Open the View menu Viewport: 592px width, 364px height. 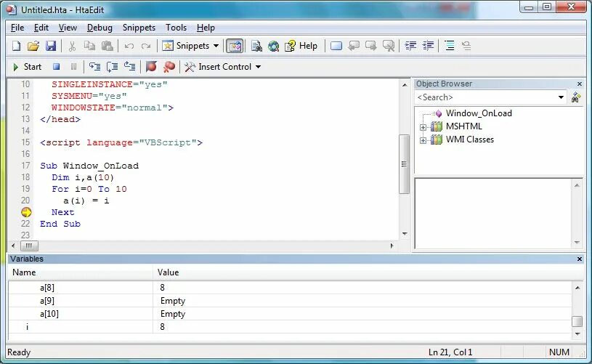(68, 28)
